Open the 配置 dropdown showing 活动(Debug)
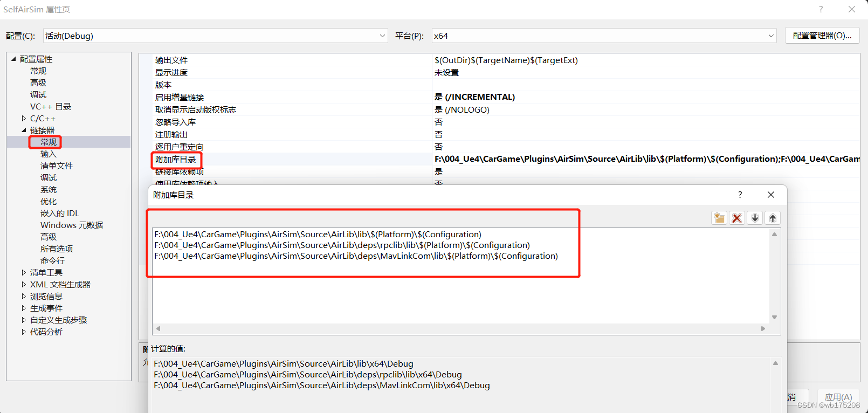The height and width of the screenshot is (413, 868). tap(215, 36)
